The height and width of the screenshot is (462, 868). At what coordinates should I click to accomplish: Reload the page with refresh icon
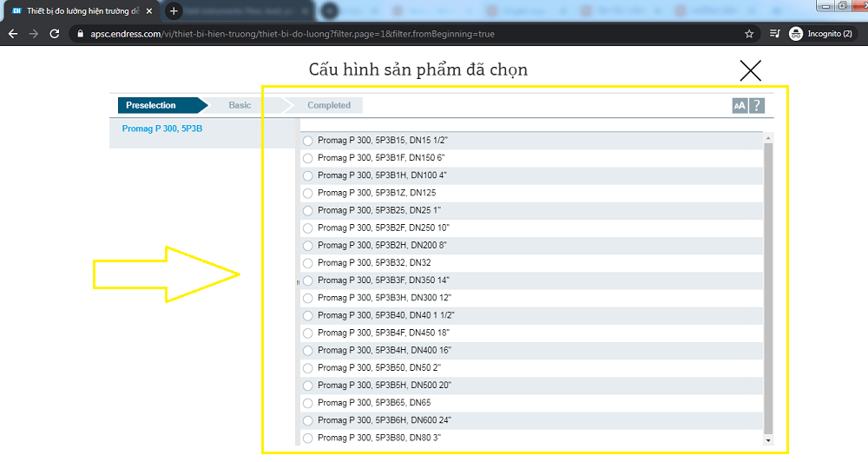click(x=54, y=34)
